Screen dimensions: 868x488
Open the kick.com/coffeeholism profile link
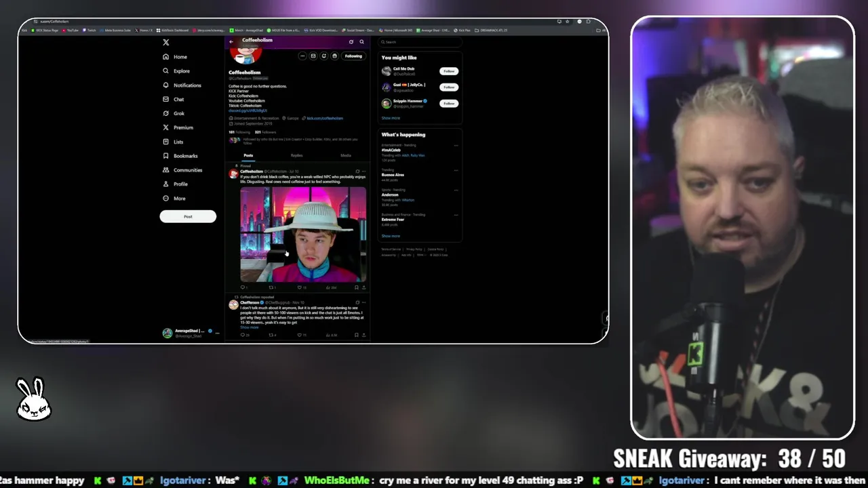[x=325, y=119]
